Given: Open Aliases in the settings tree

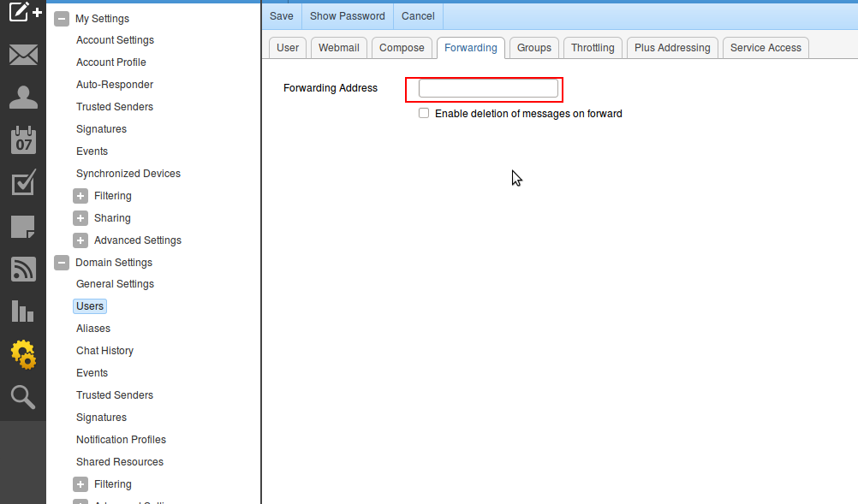Looking at the screenshot, I should point(93,329).
